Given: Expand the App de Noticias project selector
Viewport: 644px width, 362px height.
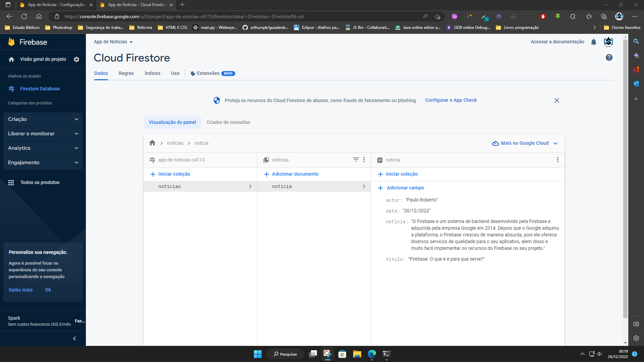Looking at the screenshot, I should coord(113,42).
